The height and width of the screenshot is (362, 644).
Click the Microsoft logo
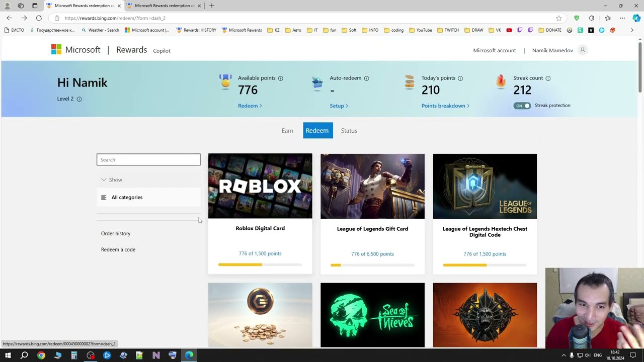click(75, 50)
